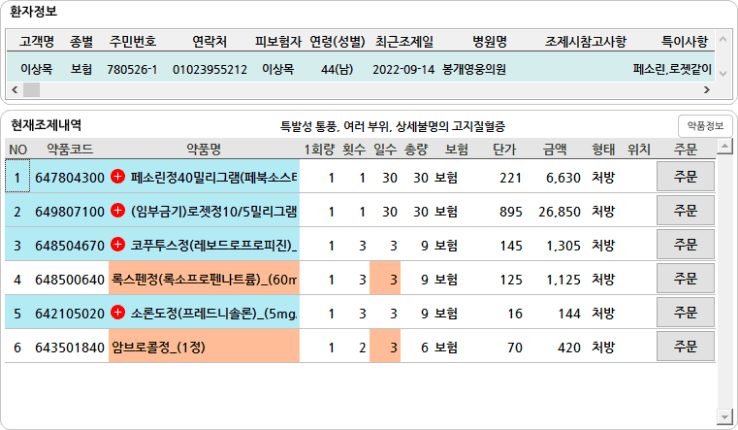Click the 1회량 column header
The image size is (738, 430).
(x=319, y=149)
